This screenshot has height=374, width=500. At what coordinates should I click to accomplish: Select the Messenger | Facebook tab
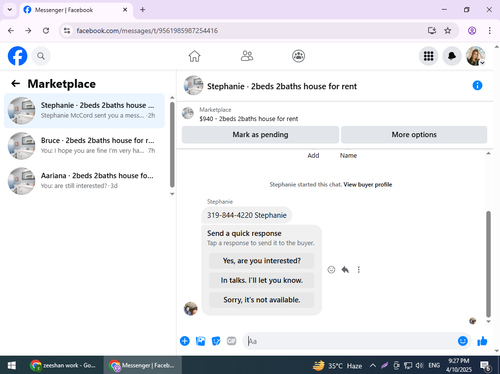tap(76, 10)
